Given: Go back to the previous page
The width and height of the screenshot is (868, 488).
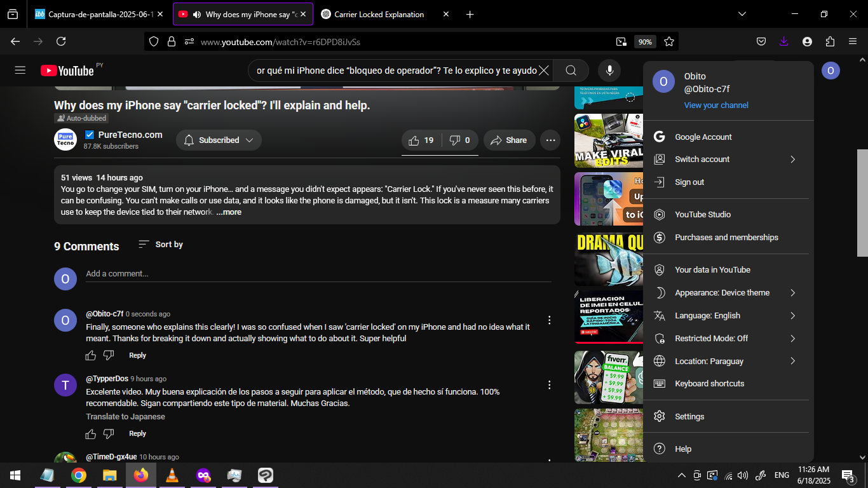Looking at the screenshot, I should pyautogui.click(x=15, y=42).
